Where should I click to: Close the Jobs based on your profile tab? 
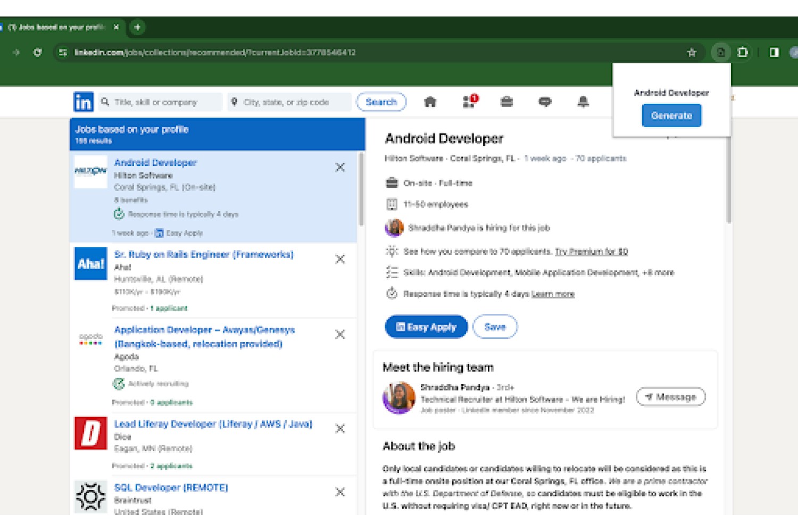(116, 27)
